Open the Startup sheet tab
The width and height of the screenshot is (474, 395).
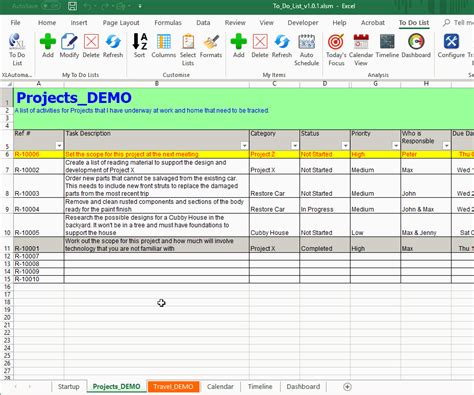(69, 387)
